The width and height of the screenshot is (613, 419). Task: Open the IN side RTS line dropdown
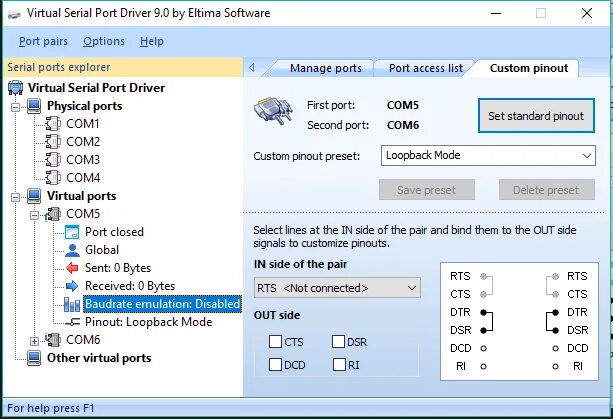pos(337,288)
